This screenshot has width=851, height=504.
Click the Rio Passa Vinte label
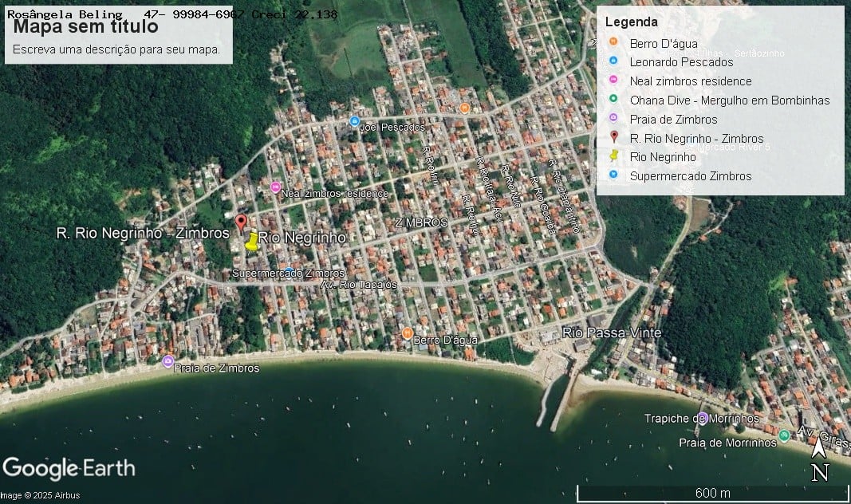coord(612,333)
